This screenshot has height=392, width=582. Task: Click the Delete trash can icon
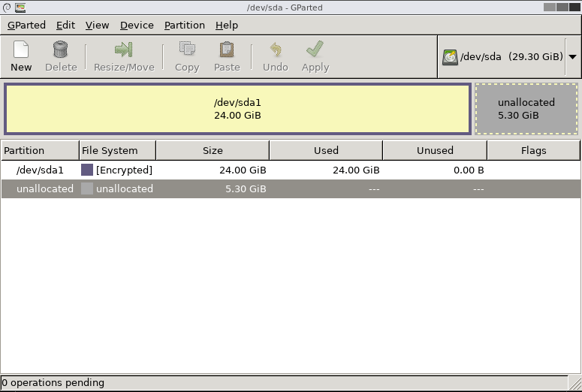point(61,50)
